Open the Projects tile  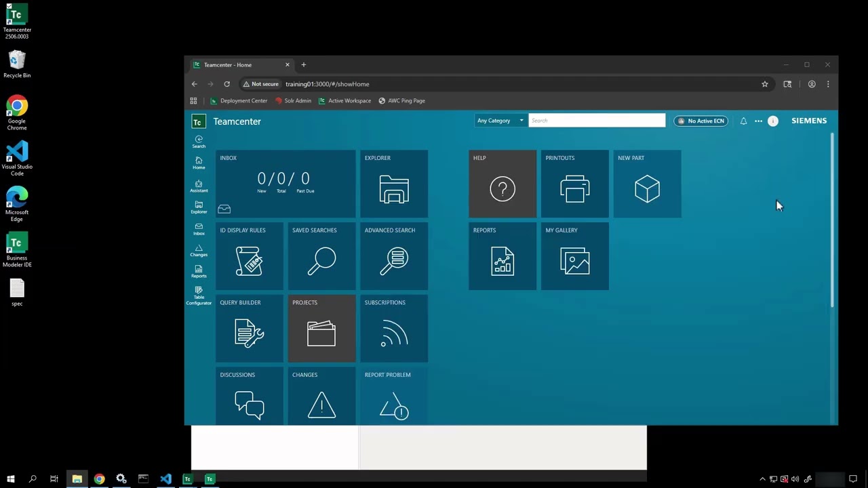pos(321,329)
